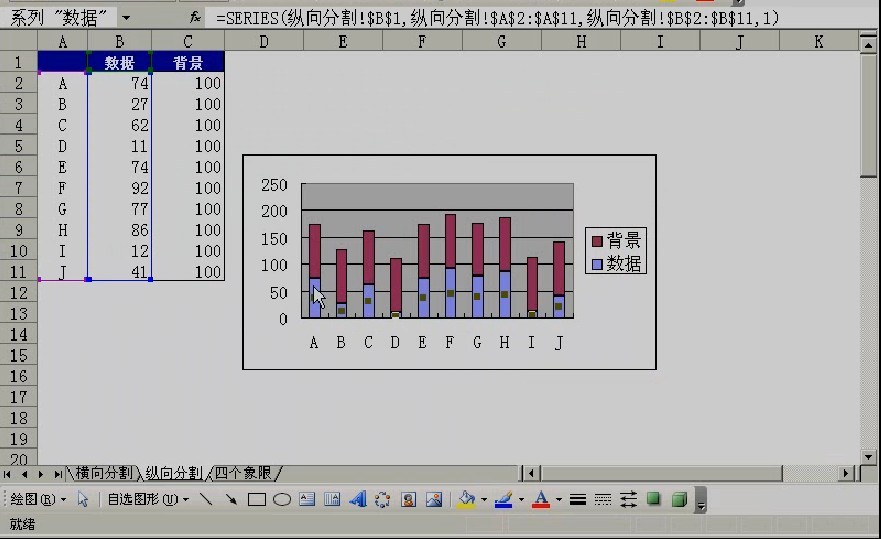Open drawing toolbar options handle

tap(701, 500)
